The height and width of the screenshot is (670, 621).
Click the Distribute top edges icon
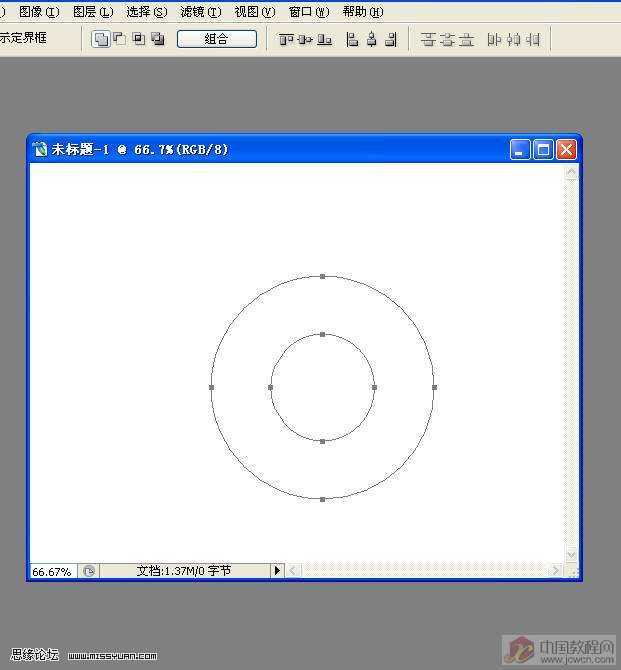[x=428, y=39]
